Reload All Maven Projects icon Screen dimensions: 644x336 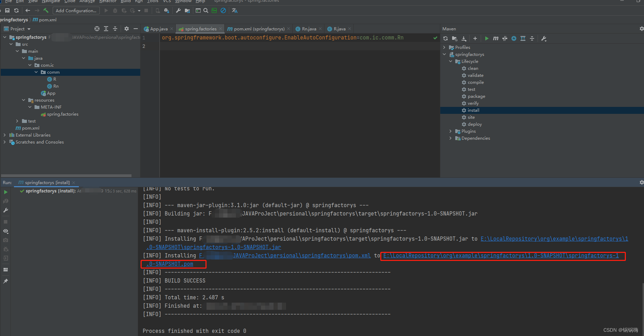click(x=445, y=38)
